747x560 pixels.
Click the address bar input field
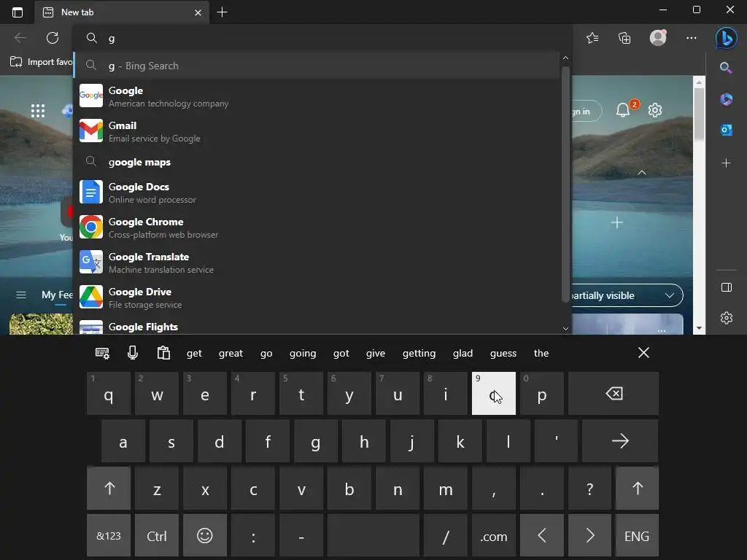[x=322, y=38]
